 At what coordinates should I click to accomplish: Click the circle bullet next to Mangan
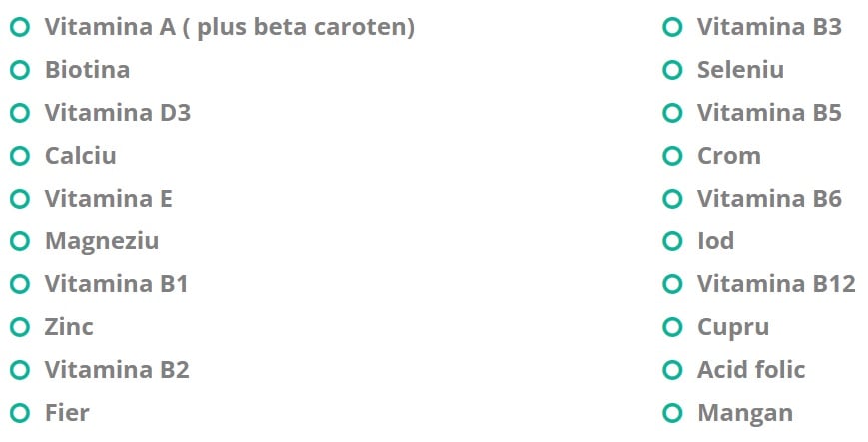[x=672, y=413]
